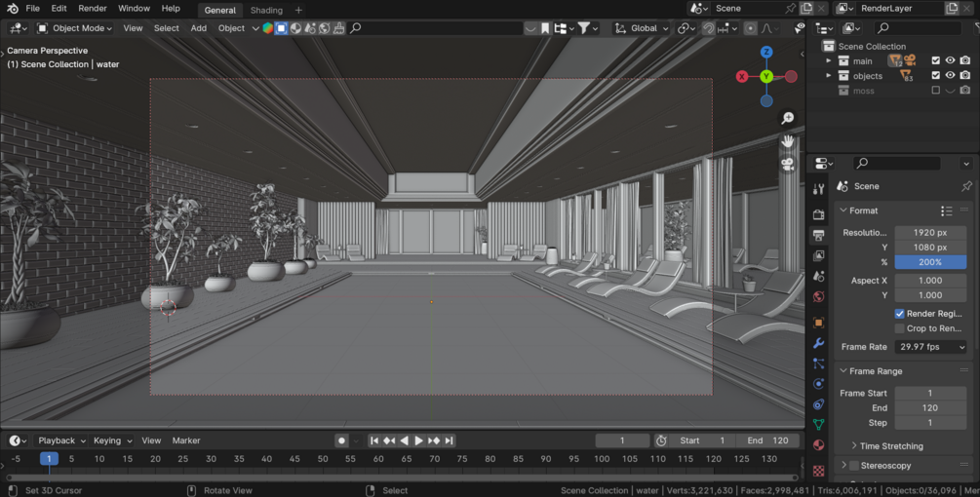Expand the main collection tree

829,60
